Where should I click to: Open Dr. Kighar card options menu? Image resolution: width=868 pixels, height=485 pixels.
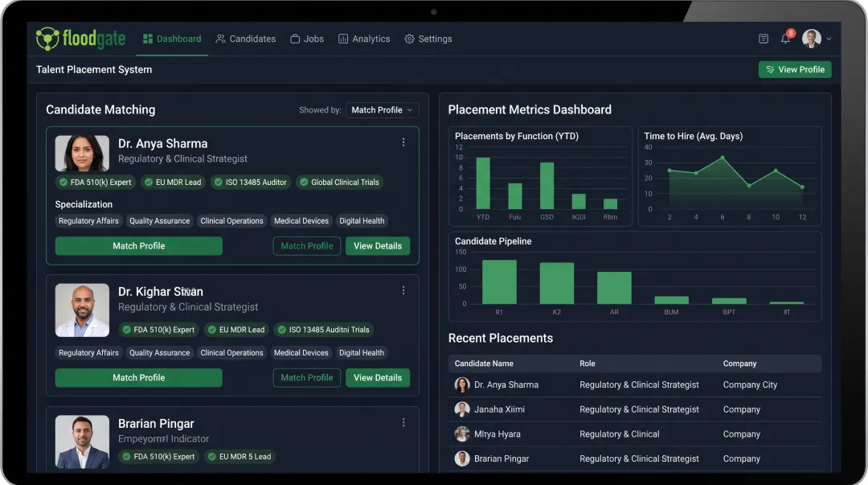point(403,290)
